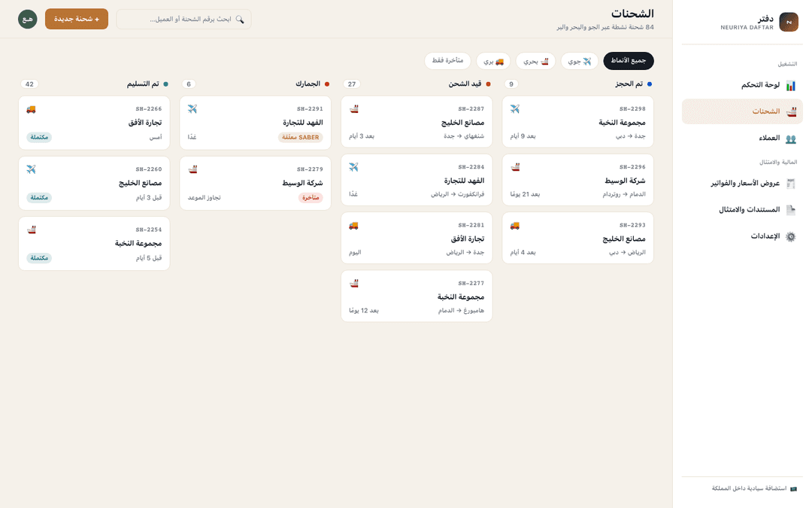Viewport: 812px width, 508px height.
Task: Toggle the جوي air filter chip
Action: pos(580,61)
